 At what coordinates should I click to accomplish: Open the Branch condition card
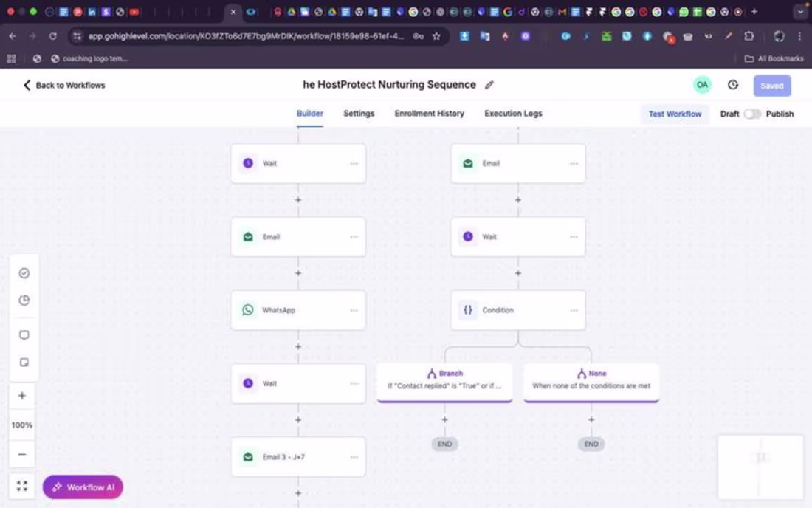pyautogui.click(x=444, y=382)
